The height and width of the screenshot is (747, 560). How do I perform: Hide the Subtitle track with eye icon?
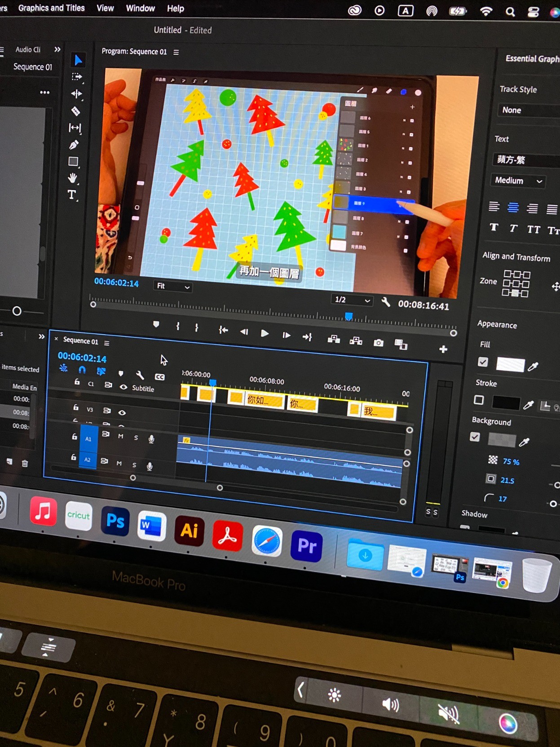(123, 387)
